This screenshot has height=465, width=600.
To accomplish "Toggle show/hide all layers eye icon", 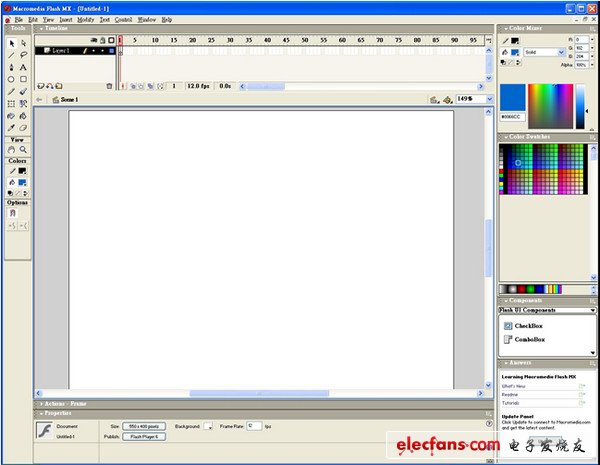I will [x=93, y=40].
